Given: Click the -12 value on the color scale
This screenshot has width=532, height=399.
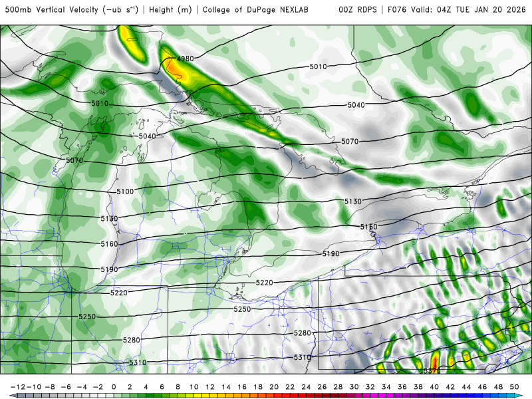Looking at the screenshot, I should 18,387.
